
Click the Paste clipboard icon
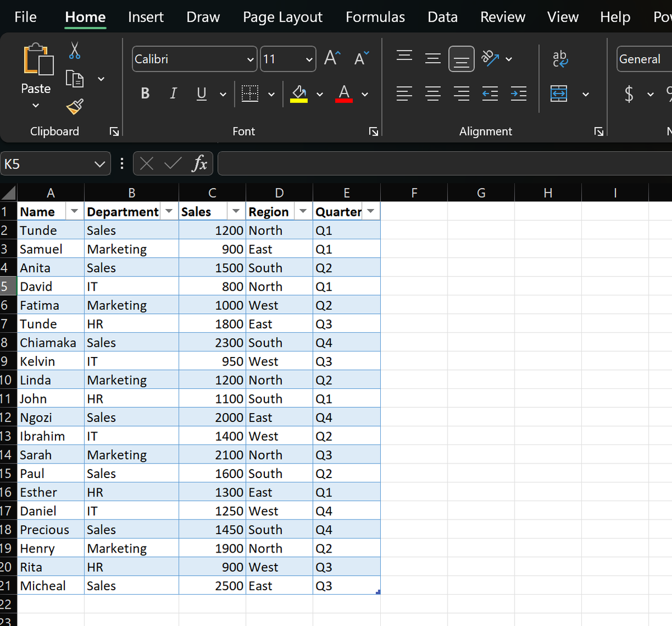tap(38, 59)
